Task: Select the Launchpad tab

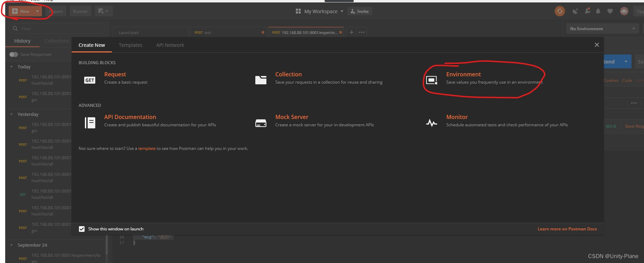Action: [151, 32]
